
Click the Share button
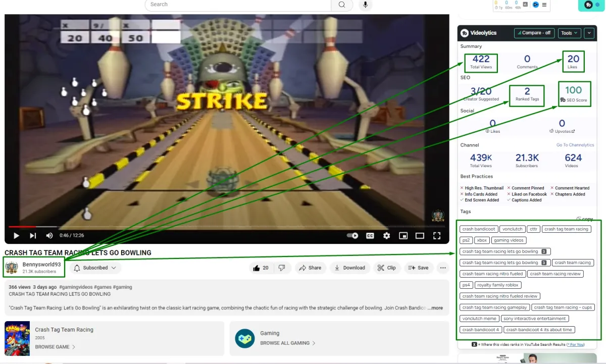pos(310,268)
